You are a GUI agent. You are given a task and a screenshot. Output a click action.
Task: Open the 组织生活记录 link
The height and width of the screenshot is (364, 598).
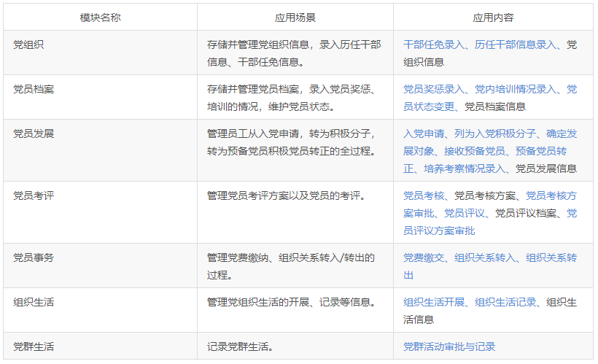tap(505, 302)
